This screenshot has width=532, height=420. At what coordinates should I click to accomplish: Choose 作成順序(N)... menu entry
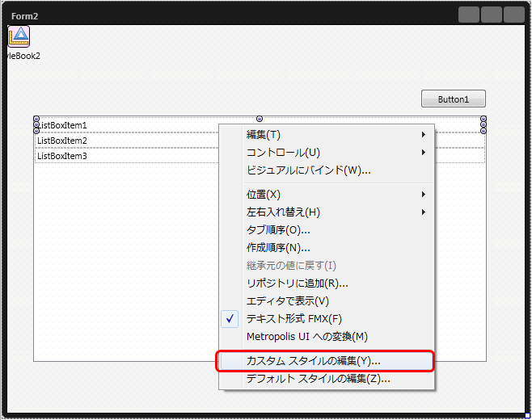coord(327,247)
